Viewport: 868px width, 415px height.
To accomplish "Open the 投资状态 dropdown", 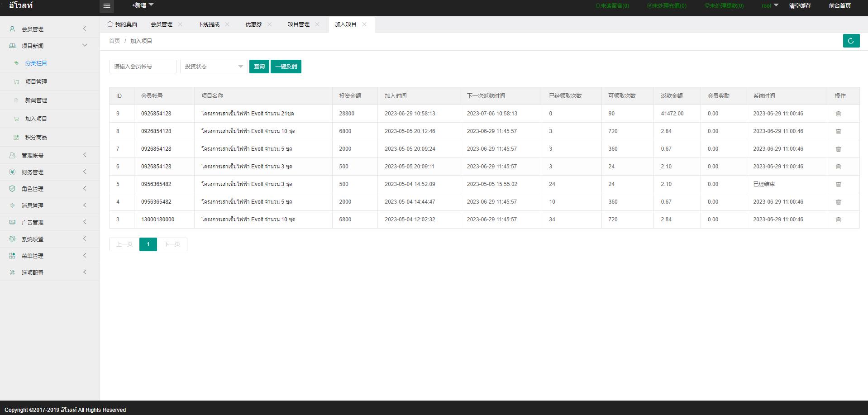I will pos(214,67).
